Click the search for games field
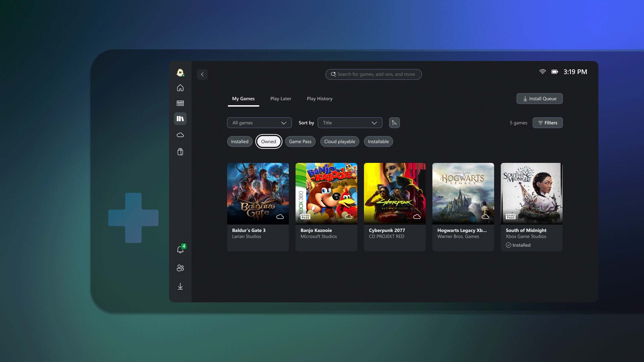The width and height of the screenshot is (644, 362). [x=373, y=74]
